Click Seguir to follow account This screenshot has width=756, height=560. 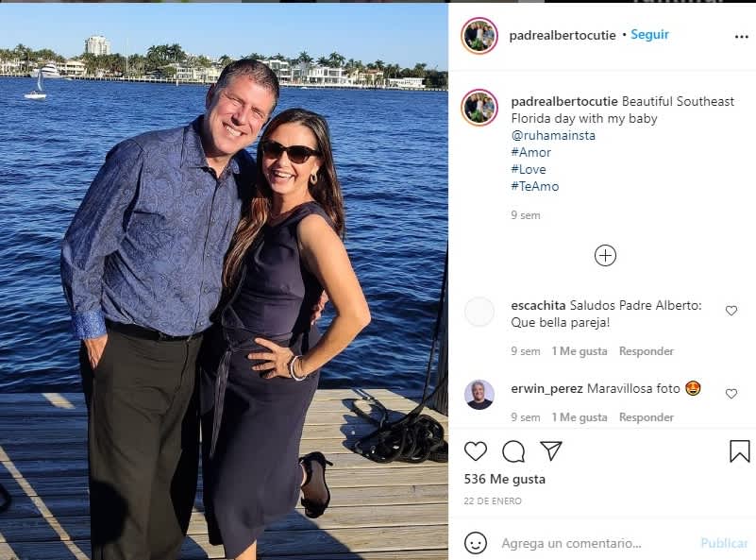(649, 35)
